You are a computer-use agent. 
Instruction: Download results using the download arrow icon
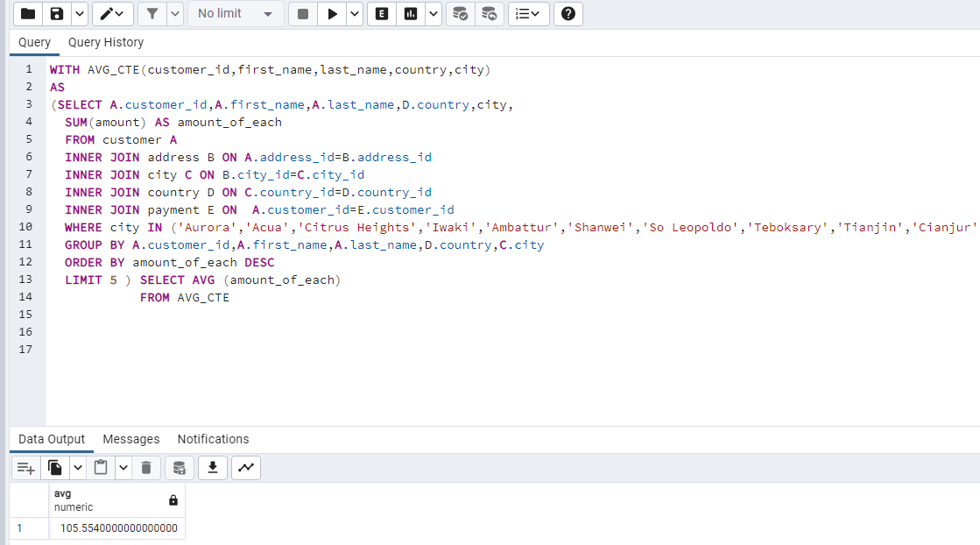point(211,468)
